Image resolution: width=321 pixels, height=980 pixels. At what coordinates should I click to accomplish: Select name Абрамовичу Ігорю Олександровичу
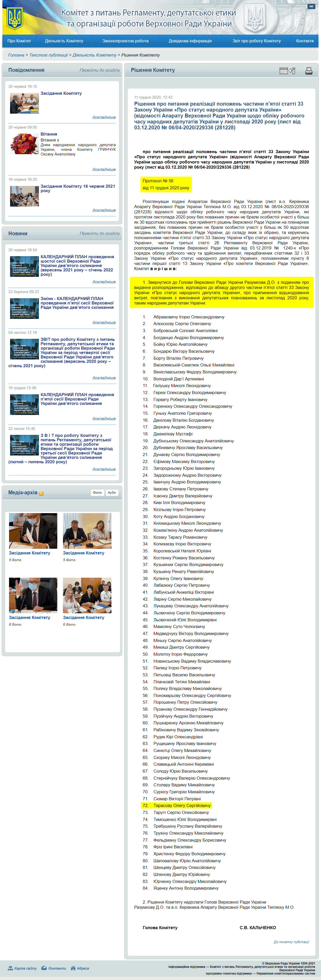189,317
